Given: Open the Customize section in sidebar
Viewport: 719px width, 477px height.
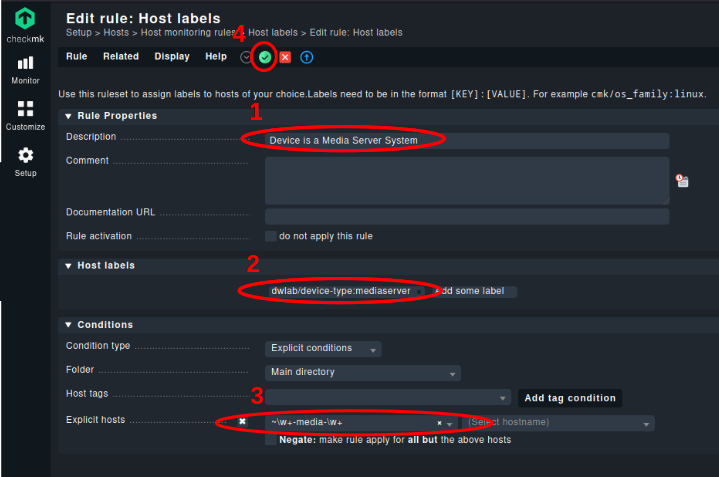Looking at the screenshot, I should tap(25, 116).
